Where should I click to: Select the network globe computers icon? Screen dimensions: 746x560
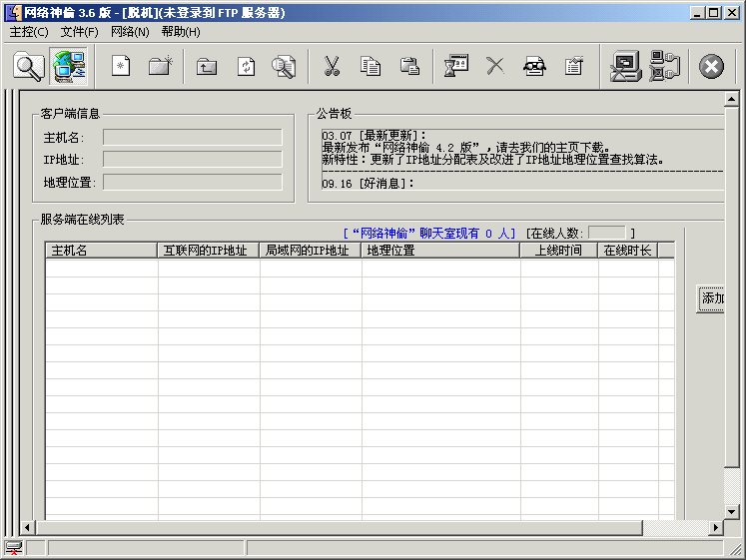(x=68, y=66)
